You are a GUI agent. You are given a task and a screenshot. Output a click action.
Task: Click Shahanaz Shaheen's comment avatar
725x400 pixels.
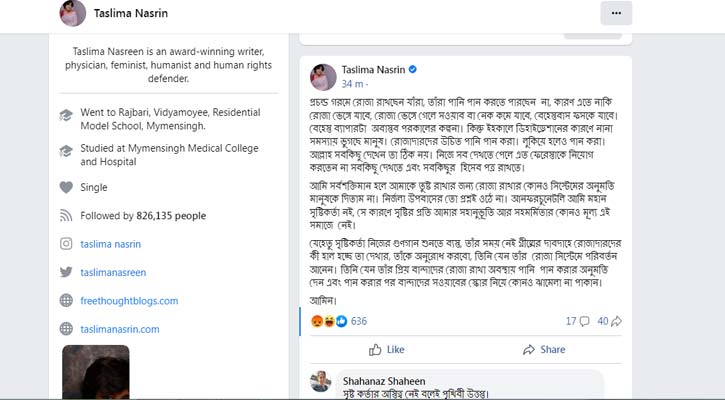tap(320, 382)
